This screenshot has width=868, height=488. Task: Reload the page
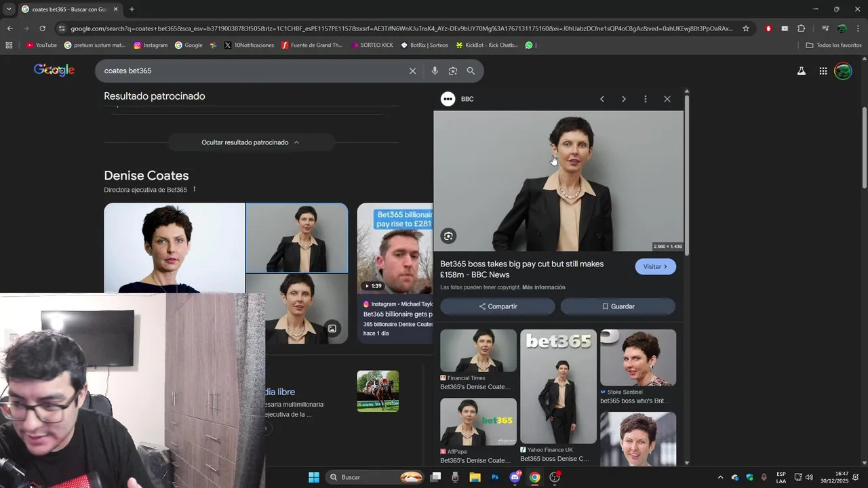42,28
